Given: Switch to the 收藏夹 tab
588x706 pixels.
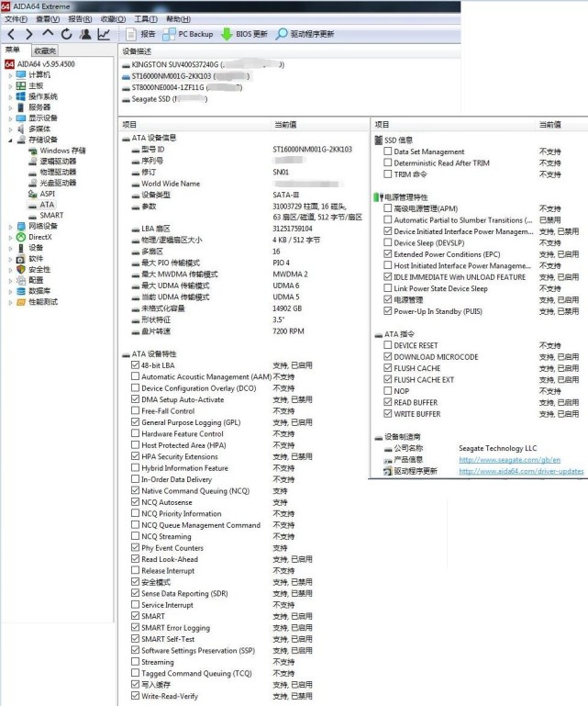Looking at the screenshot, I should [45, 50].
